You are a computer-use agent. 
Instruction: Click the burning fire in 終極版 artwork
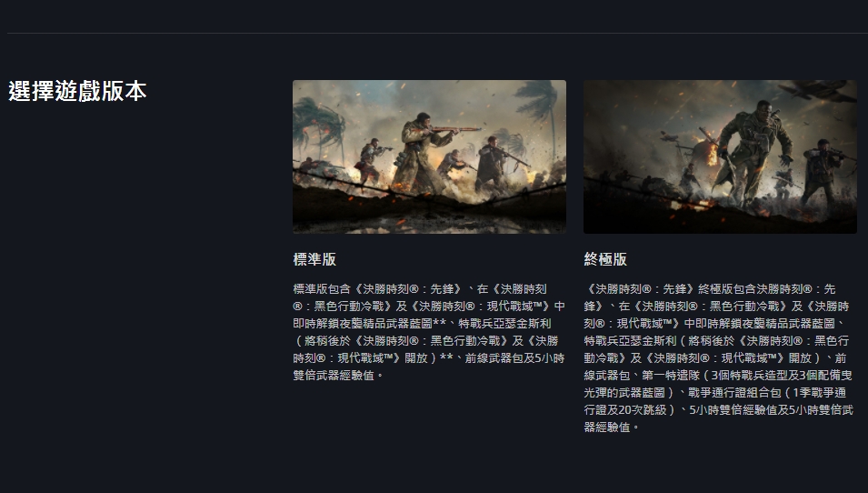point(711,154)
